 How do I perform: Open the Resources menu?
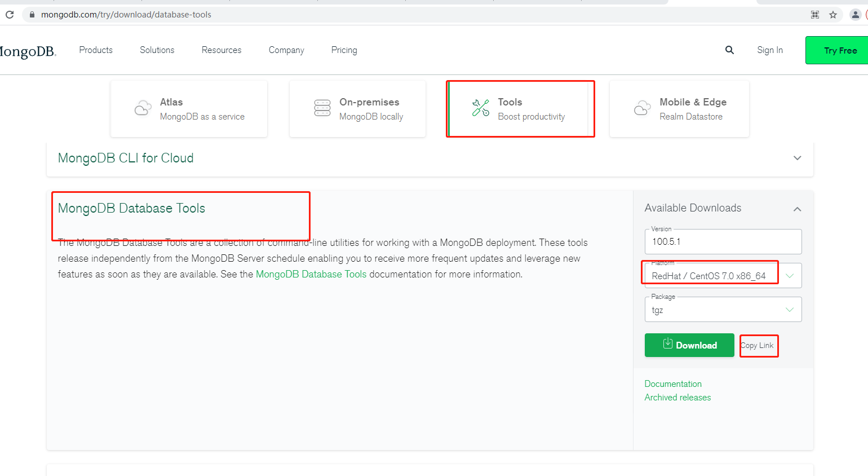coord(222,50)
